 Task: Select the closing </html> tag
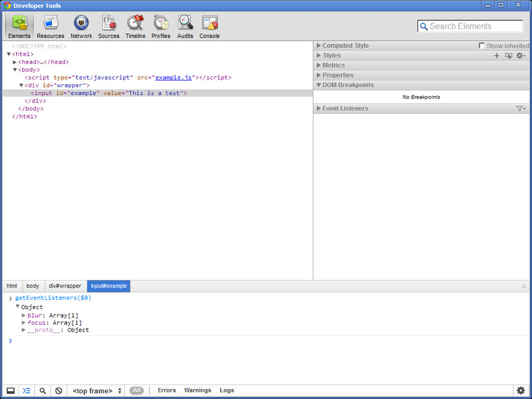click(x=24, y=116)
